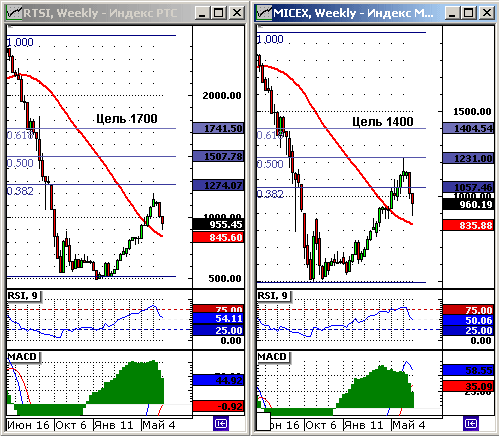Select the 'Цель 1700' label on RTSI chart
Viewport: 499px width, 436px height.
pyautogui.click(x=127, y=119)
